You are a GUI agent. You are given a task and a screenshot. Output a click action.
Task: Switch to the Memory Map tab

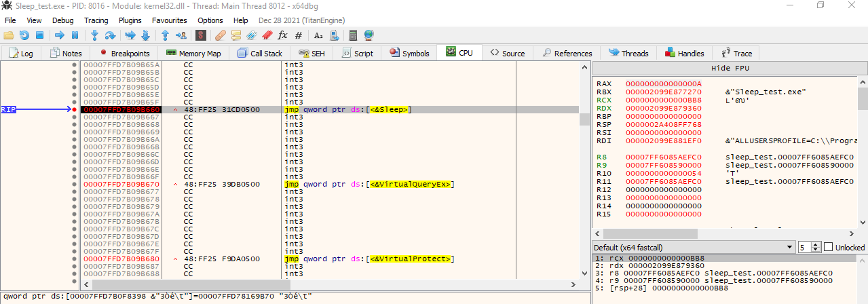[193, 53]
